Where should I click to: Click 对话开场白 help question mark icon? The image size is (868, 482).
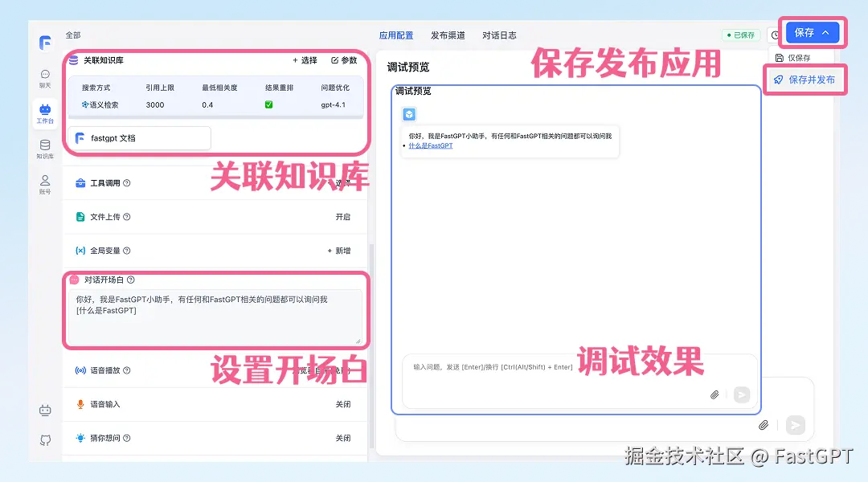click(131, 280)
